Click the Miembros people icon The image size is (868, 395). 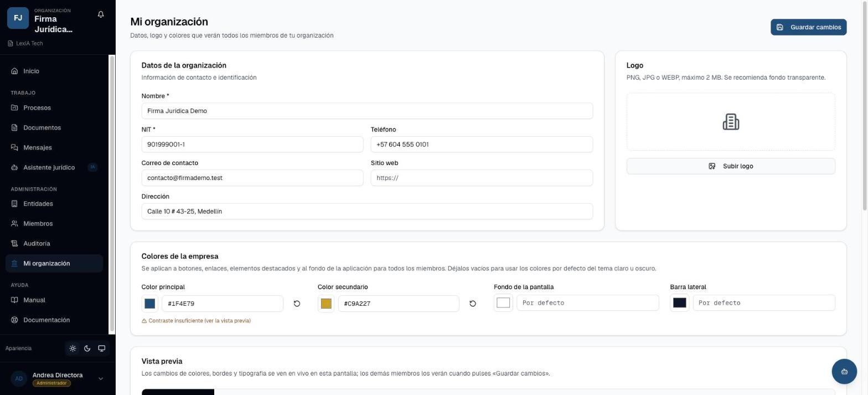[x=14, y=224]
